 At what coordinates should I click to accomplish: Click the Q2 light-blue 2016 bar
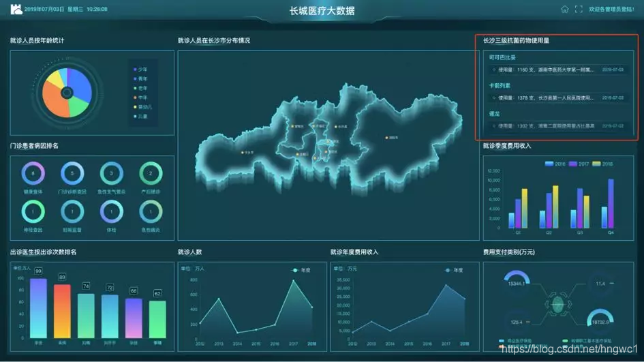[x=542, y=220]
